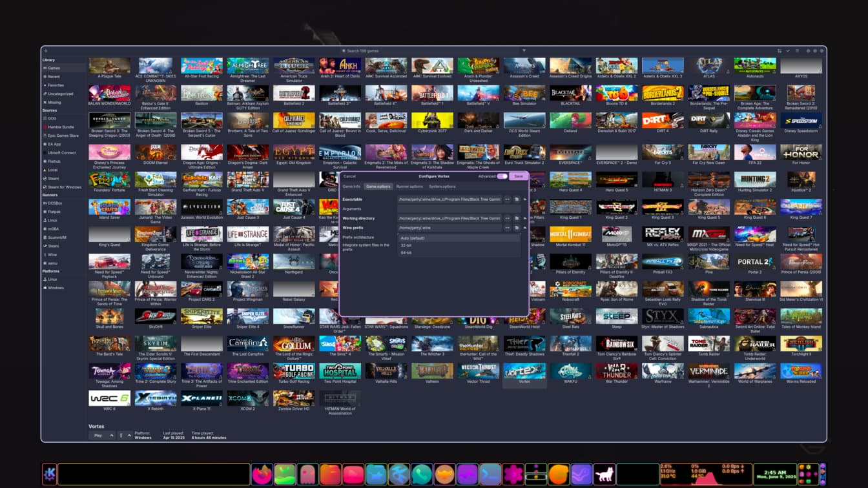This screenshot has width=868, height=488.
Task: Select the Valheim game thumbnail
Action: (x=432, y=371)
